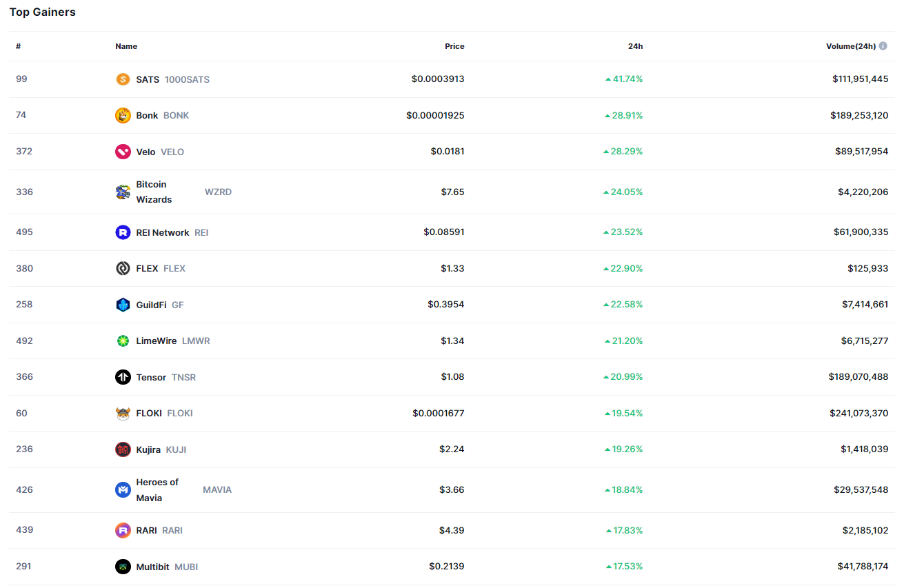This screenshot has height=588, width=924.
Task: Sort by the Volume(24h) column header
Action: 851,46
